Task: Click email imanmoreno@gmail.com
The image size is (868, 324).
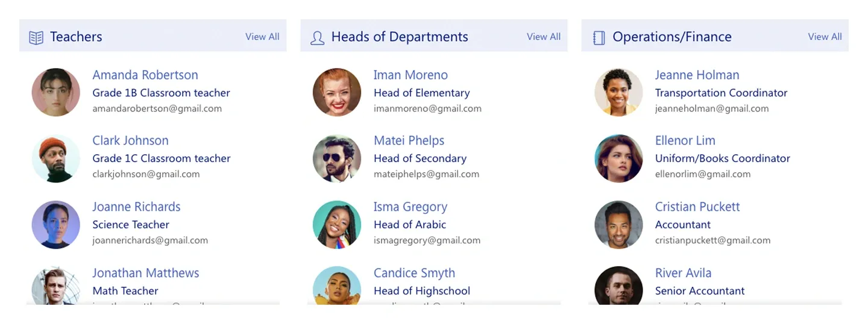Action: click(x=427, y=109)
